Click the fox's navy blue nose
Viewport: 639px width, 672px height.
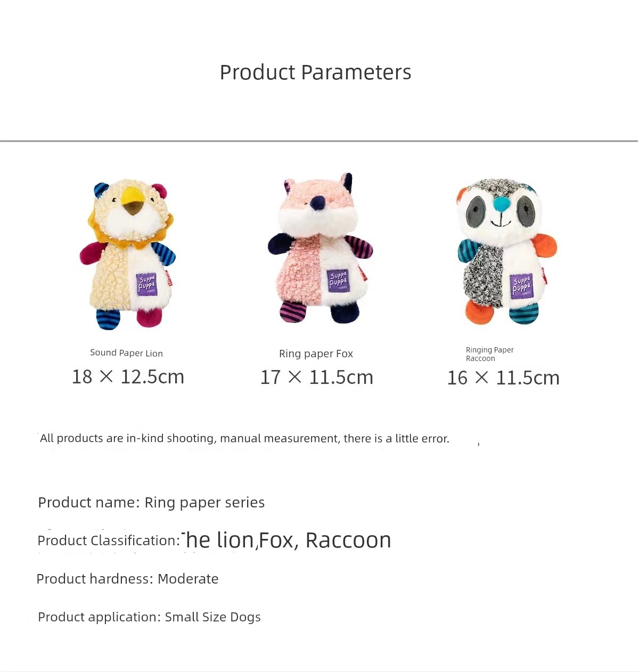click(318, 202)
